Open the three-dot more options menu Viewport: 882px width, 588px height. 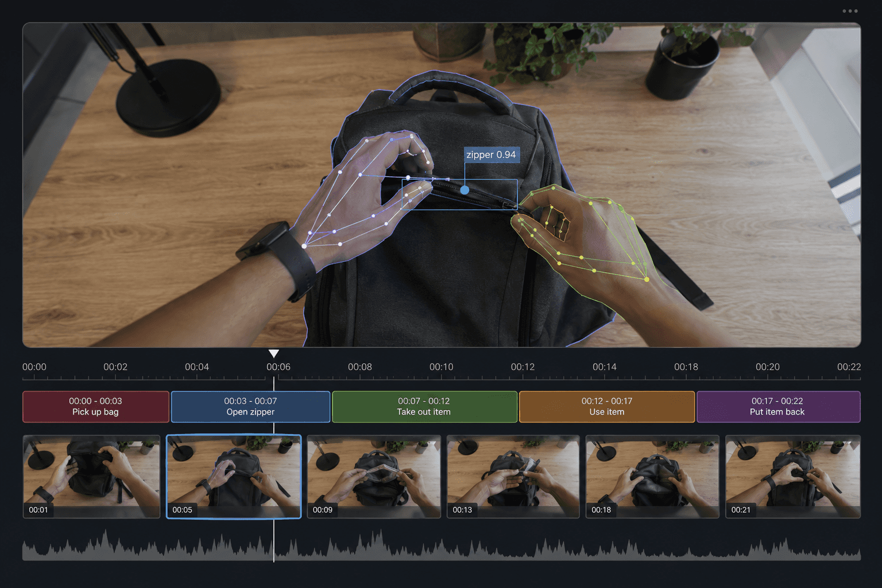point(850,11)
